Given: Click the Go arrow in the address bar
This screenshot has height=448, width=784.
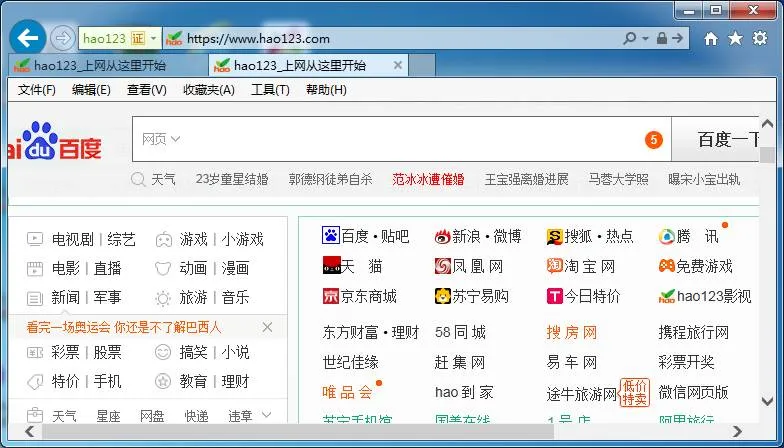Looking at the screenshot, I should click(x=677, y=38).
